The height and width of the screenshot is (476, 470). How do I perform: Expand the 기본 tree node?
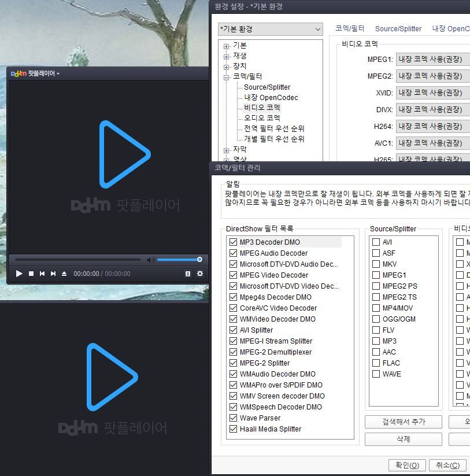tap(226, 46)
